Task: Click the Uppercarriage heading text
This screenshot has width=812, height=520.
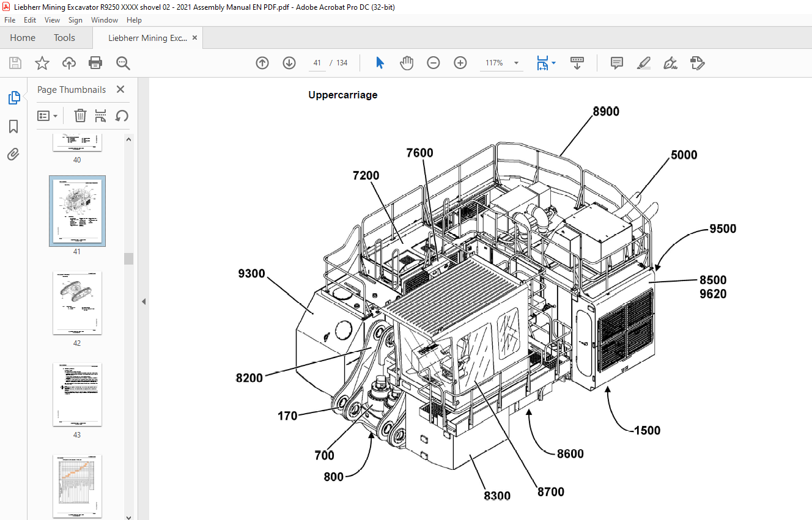Action: coord(343,95)
